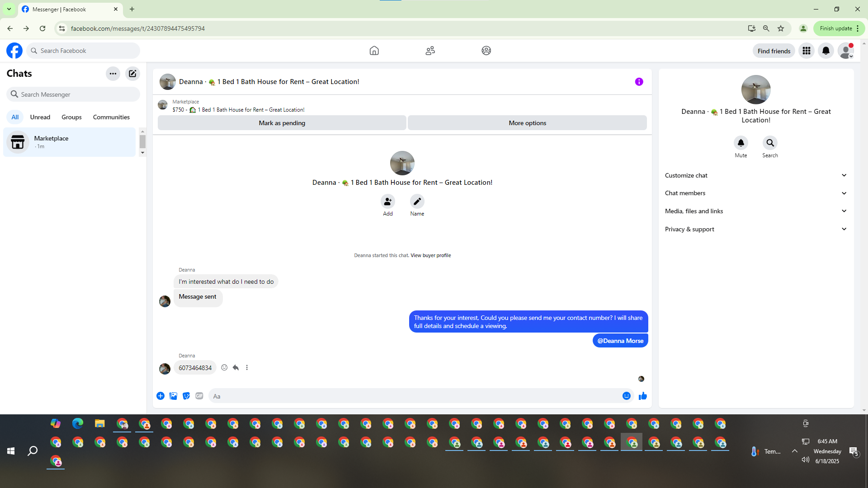Open the Groups icon in top navigation

(486, 51)
